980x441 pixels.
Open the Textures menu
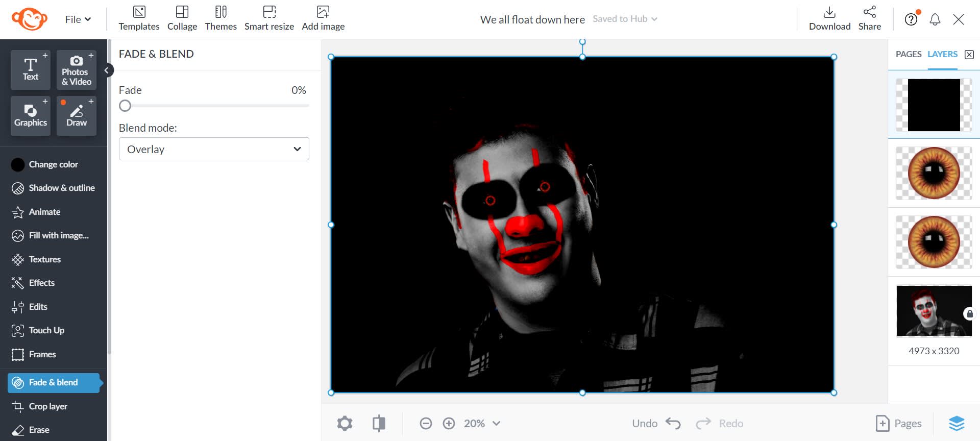point(36,259)
